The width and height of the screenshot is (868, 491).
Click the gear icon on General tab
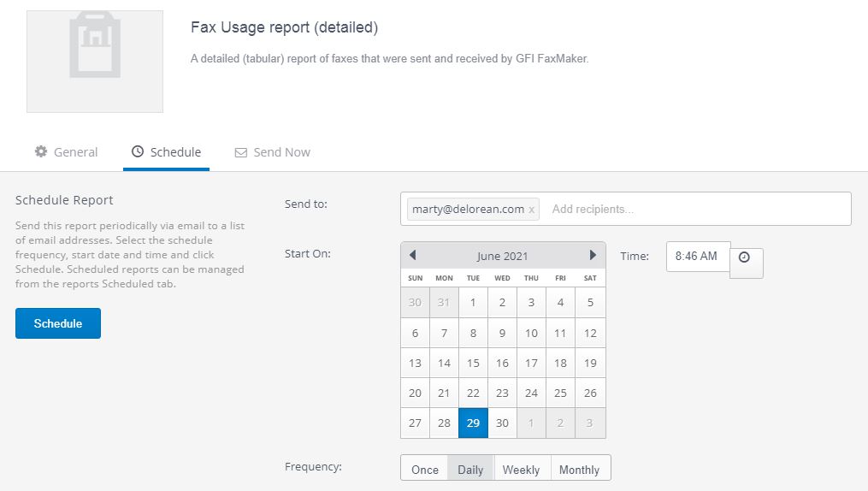click(41, 151)
